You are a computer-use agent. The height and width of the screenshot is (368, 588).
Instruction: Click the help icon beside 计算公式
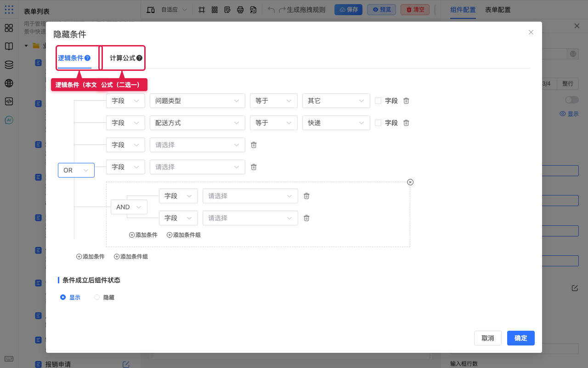tap(139, 58)
